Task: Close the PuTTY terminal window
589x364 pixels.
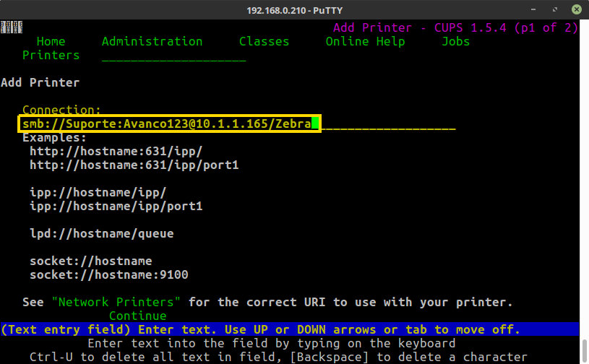Action: coord(575,10)
